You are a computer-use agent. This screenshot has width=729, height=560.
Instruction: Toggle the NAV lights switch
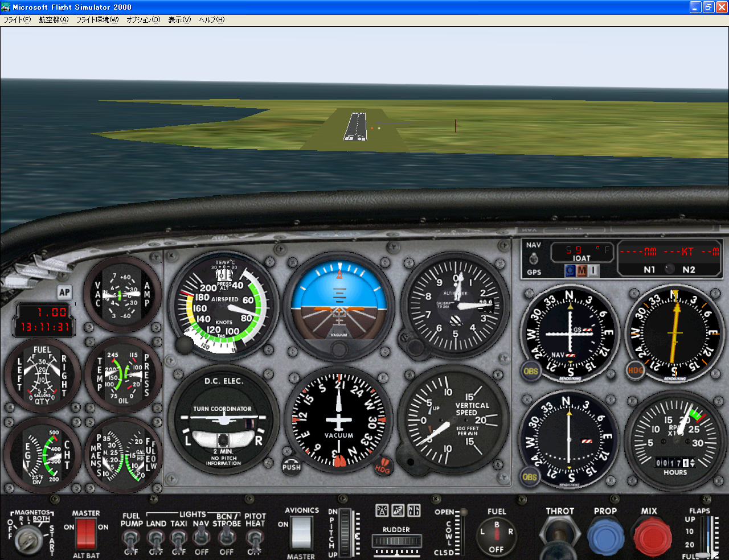click(201, 537)
